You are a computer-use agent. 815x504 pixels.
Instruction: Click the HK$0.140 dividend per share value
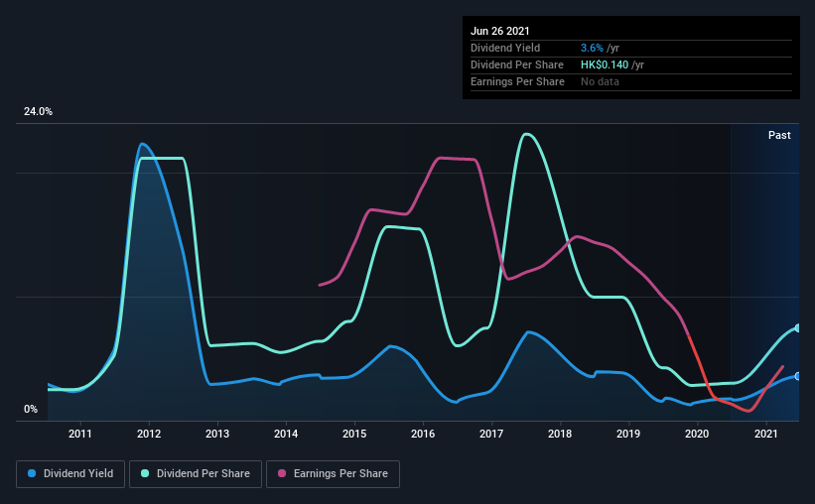605,64
